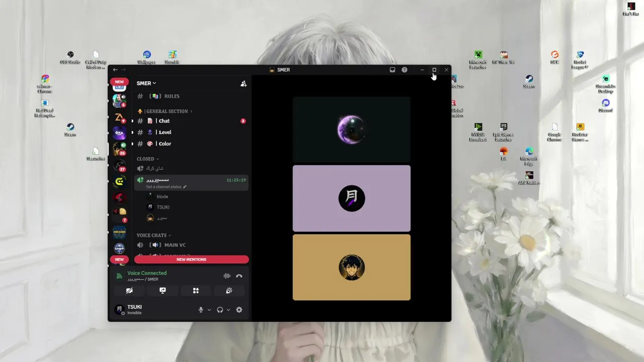The width and height of the screenshot is (644, 362).
Task: Focus the anime avatar golden video tile
Action: [352, 267]
